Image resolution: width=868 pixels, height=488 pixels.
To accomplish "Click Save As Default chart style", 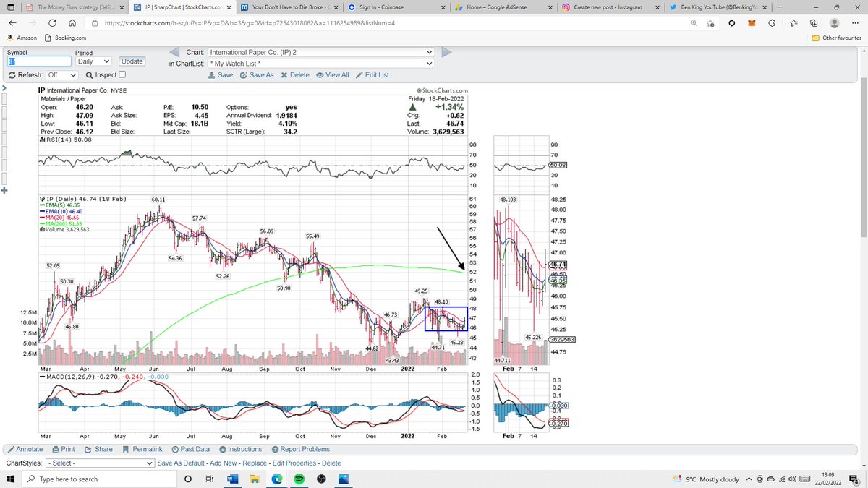I will pos(182,463).
